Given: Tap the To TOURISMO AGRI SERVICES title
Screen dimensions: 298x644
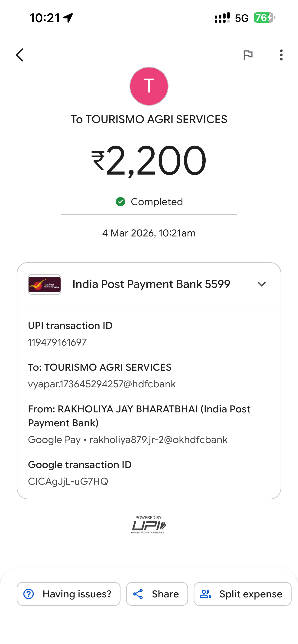Looking at the screenshot, I should tap(149, 119).
